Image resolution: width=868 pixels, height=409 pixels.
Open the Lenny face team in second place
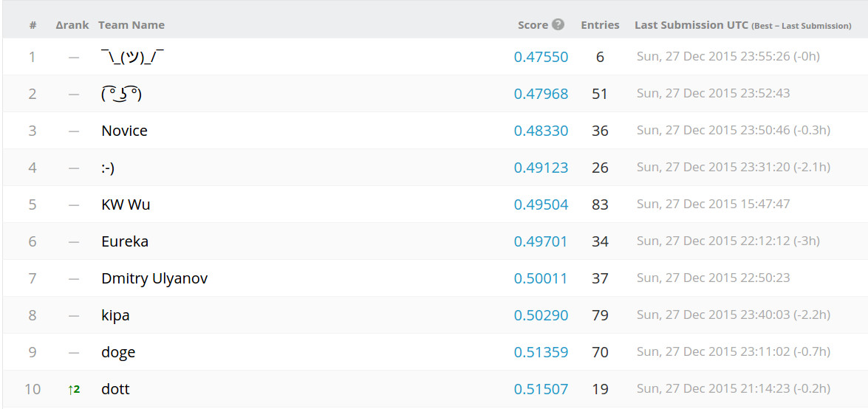121,94
